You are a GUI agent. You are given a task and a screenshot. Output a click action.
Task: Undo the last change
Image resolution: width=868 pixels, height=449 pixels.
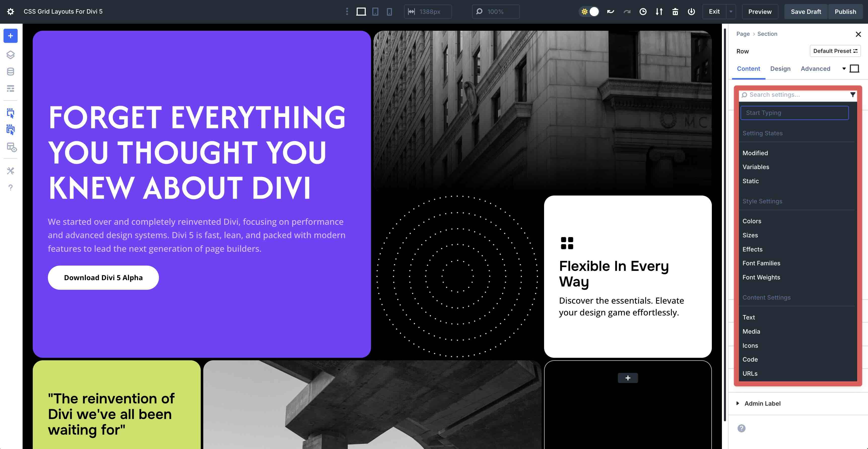[611, 11]
